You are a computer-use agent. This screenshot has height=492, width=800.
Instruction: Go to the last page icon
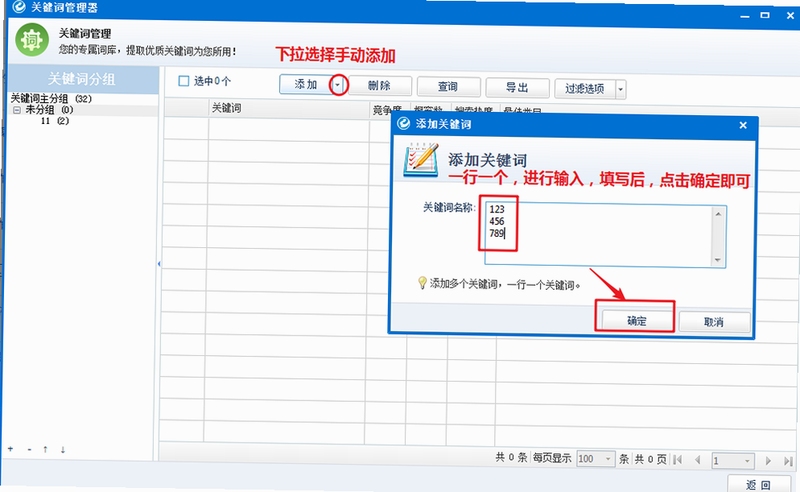(x=788, y=461)
